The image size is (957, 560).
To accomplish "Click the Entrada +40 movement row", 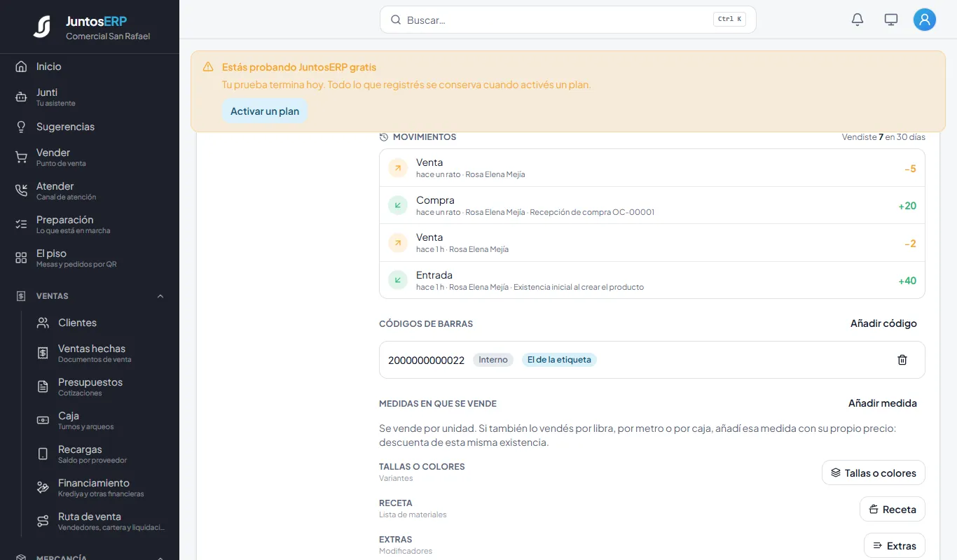I will (652, 281).
